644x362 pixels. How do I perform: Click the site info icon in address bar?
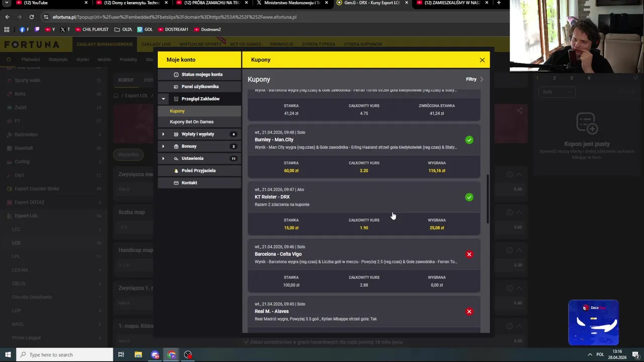tap(46, 17)
